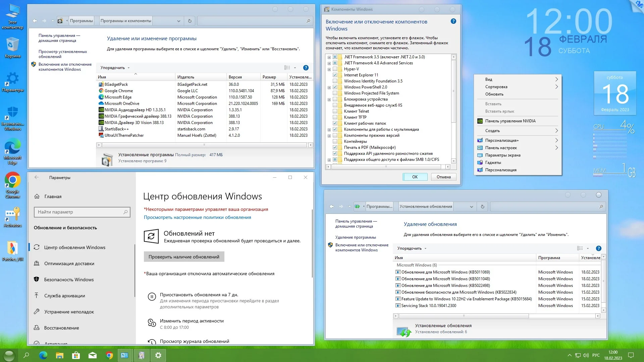The width and height of the screenshot is (644, 362).
Task: Uncheck the Internet Explorer 11 component
Action: coord(335,75)
